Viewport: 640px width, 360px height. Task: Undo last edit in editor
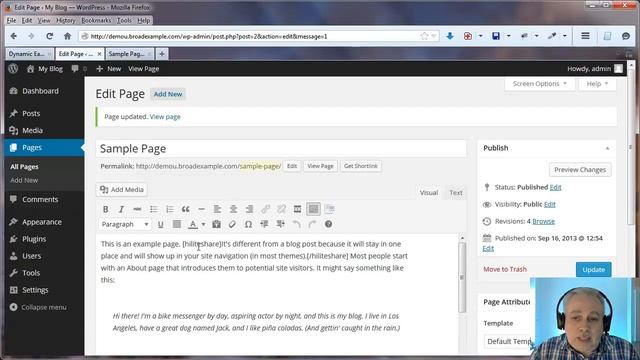tap(297, 224)
